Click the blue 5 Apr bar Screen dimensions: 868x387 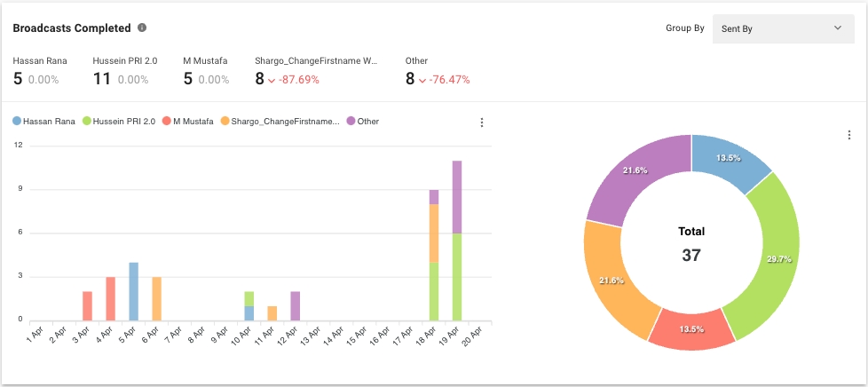pos(134,291)
